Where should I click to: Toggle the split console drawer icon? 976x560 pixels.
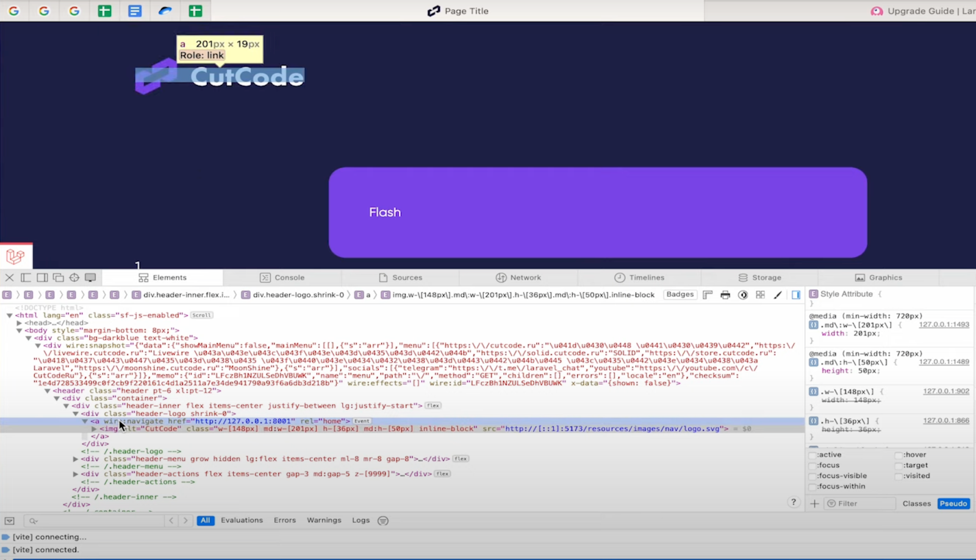pyautogui.click(x=9, y=520)
